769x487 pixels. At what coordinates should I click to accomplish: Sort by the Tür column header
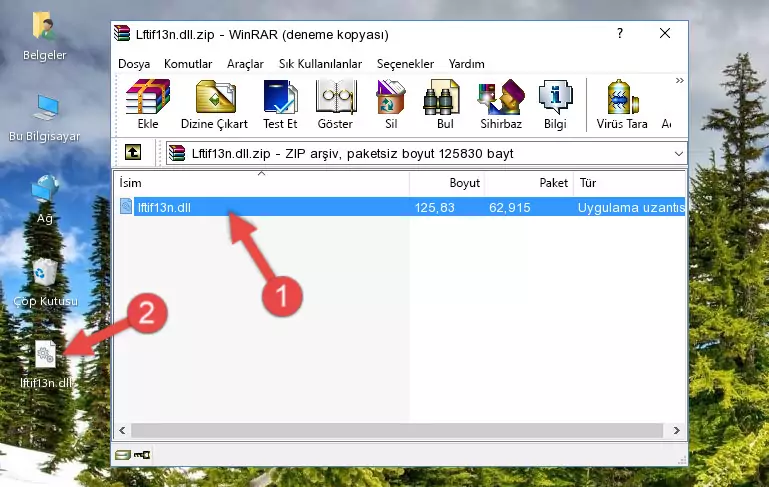click(x=629, y=183)
